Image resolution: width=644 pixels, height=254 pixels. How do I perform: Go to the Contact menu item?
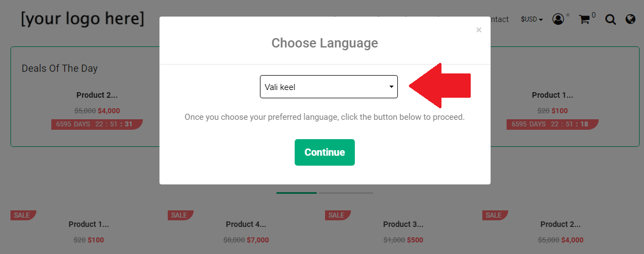pyautogui.click(x=499, y=19)
